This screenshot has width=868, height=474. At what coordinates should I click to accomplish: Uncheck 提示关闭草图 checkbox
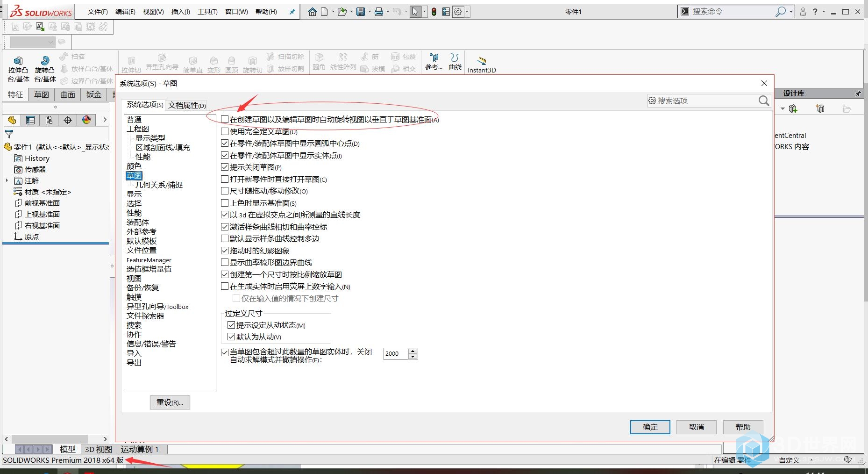click(x=225, y=167)
